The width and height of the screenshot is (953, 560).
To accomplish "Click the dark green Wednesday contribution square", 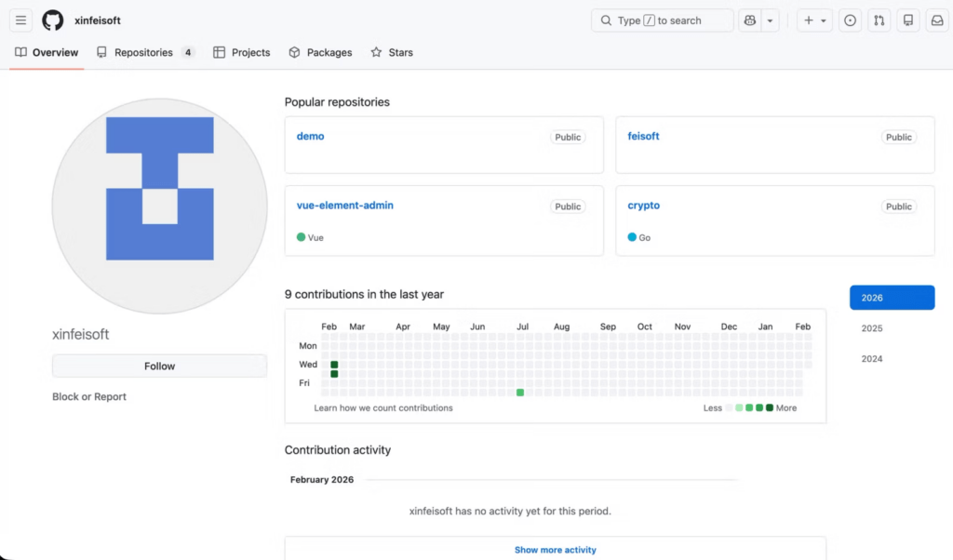I will click(334, 365).
